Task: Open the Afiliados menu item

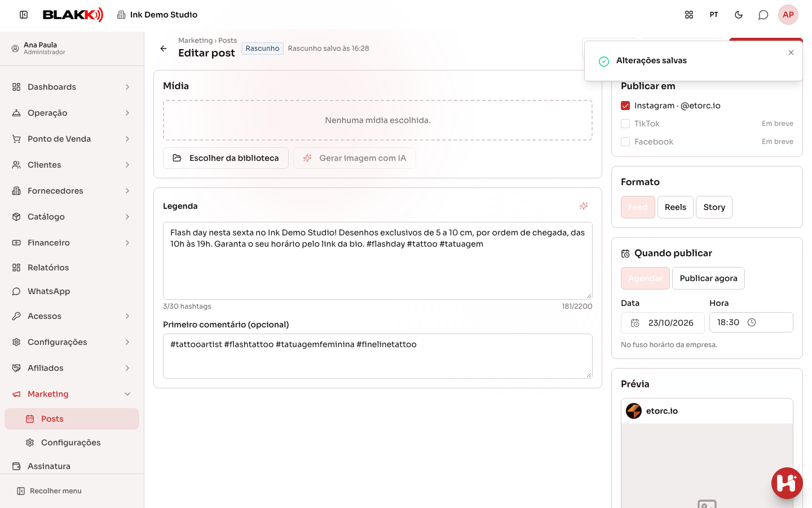Action: click(72, 368)
